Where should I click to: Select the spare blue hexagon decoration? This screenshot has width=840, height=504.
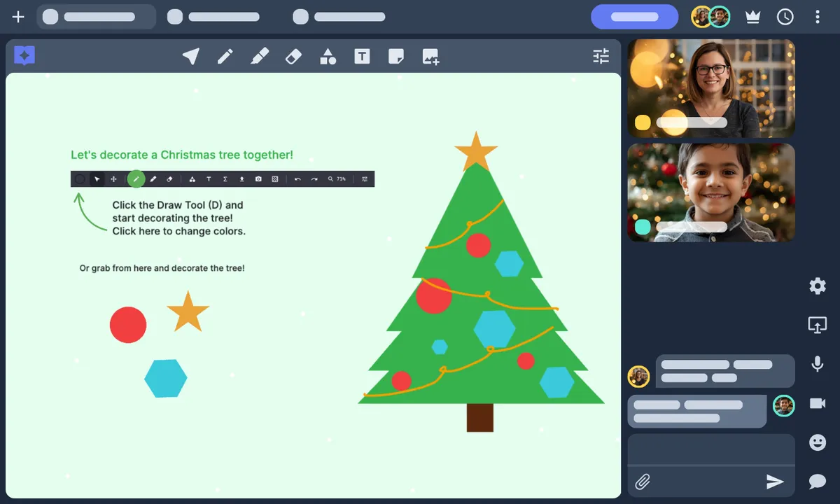166,379
